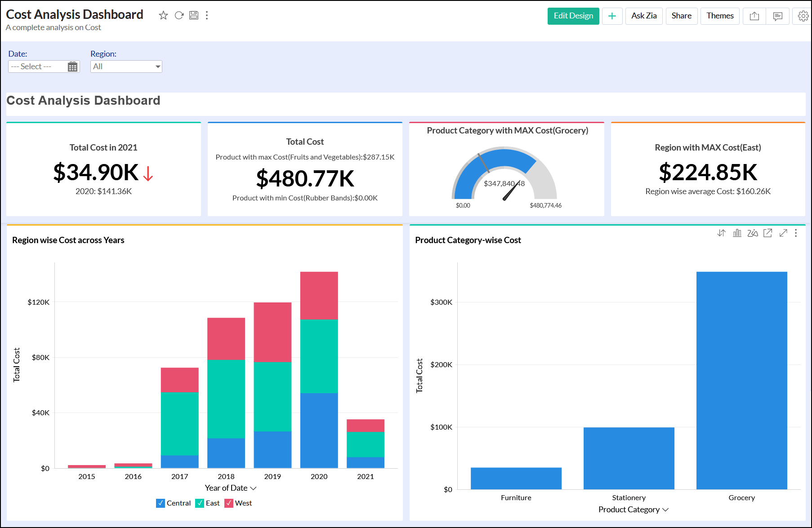Sort the Product Category-wise Cost chart
812x528 pixels.
coord(721,233)
